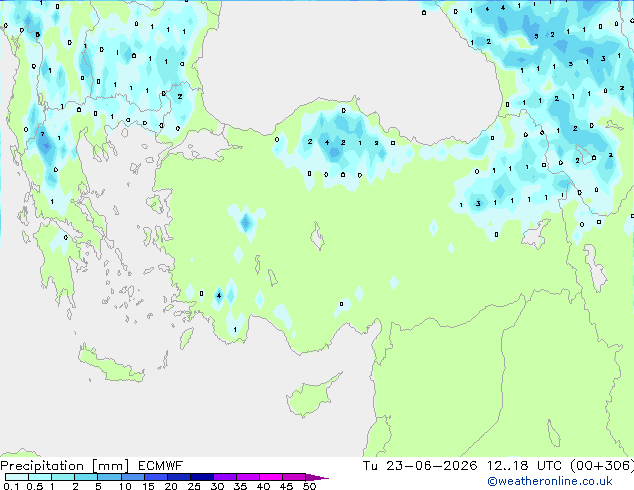
Task: Select the 0.5–1 mm legend color
Action: [40, 477]
